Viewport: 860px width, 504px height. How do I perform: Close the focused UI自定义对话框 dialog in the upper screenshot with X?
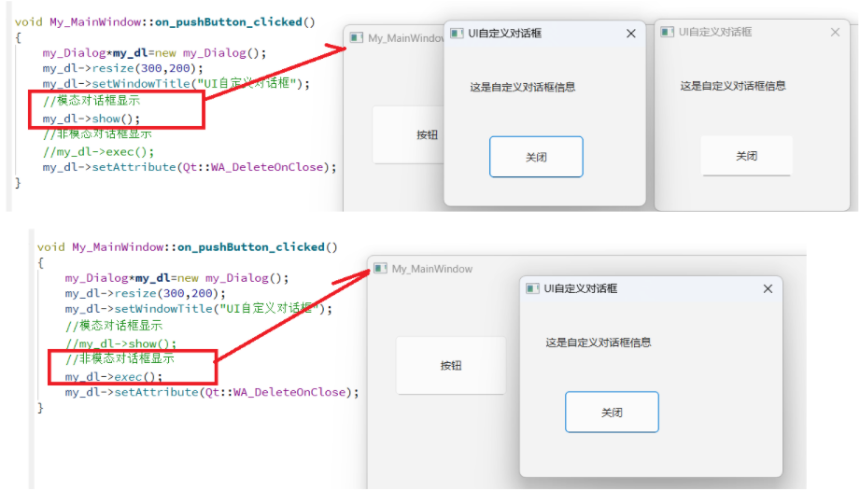[630, 34]
